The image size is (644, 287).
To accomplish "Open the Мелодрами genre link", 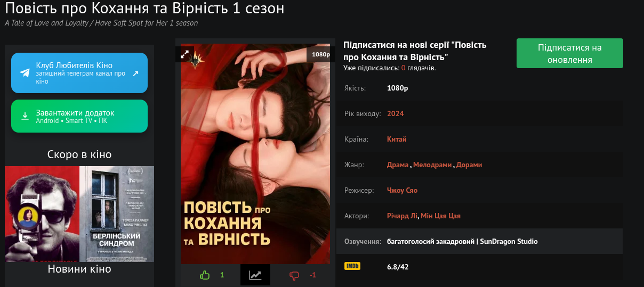I will pos(432,165).
